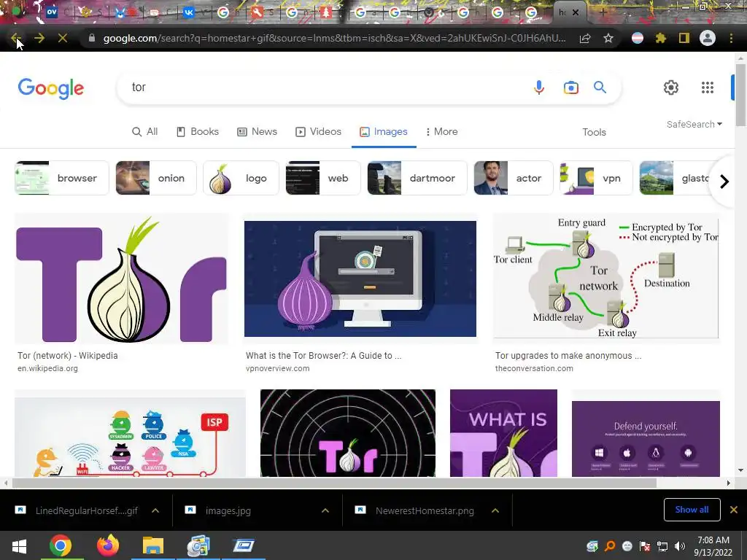Viewport: 747px width, 560px height.
Task: Filter images by 'actor' chip
Action: tap(513, 178)
